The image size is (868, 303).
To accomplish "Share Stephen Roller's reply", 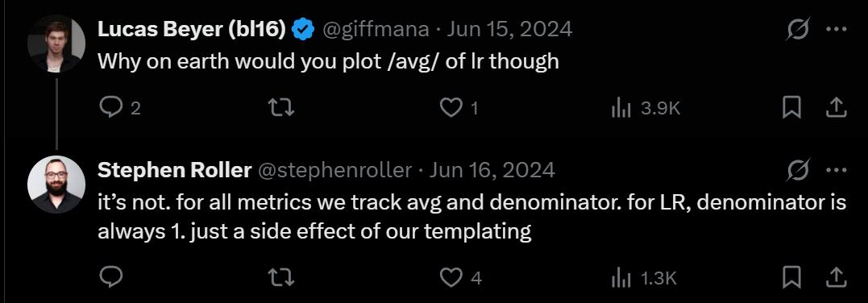I will (x=836, y=276).
